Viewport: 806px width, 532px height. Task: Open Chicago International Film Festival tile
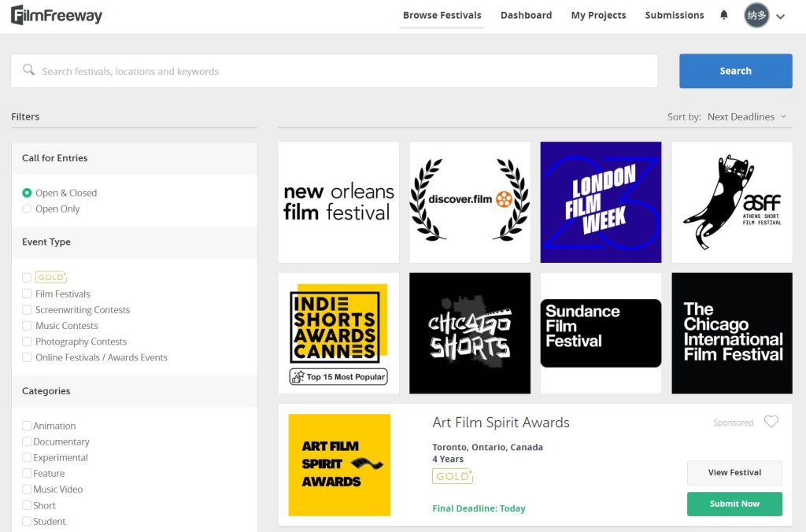[x=732, y=333]
